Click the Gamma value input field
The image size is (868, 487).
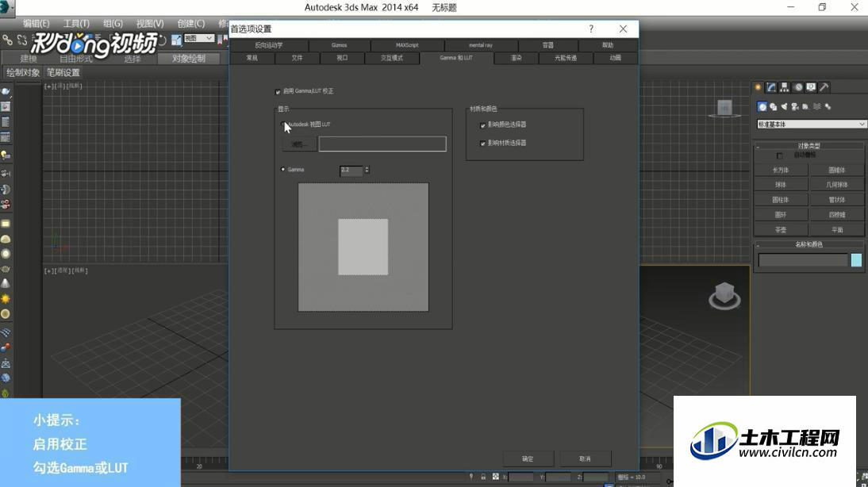coord(351,170)
